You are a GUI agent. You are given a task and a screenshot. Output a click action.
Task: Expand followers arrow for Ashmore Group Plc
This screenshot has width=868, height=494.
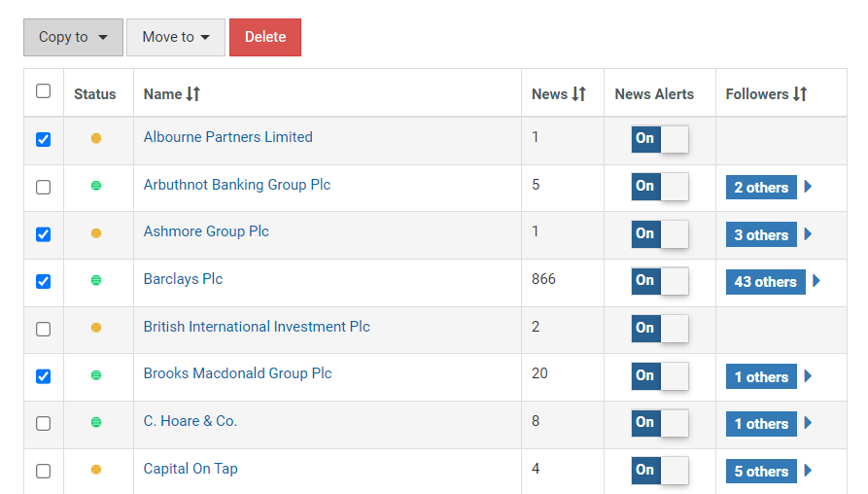(808, 233)
